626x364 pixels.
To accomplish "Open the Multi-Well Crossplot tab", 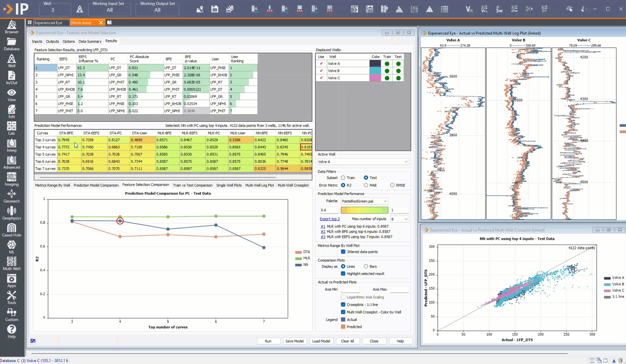I will point(293,185).
